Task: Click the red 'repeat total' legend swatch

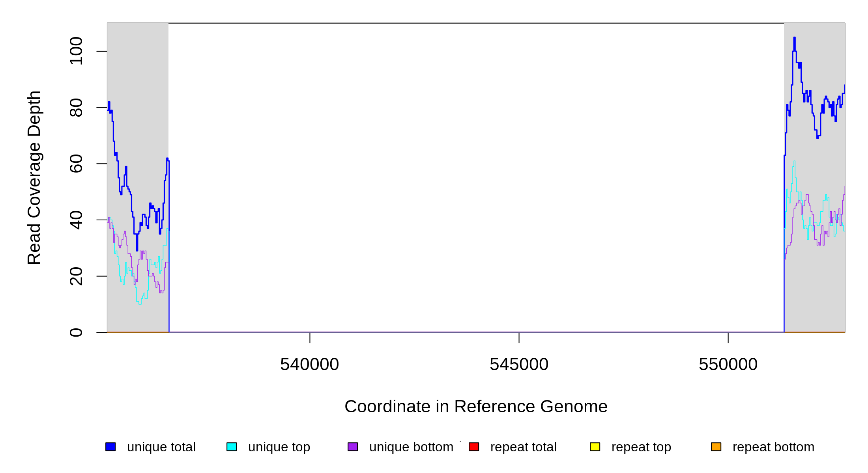Action: 474,447
